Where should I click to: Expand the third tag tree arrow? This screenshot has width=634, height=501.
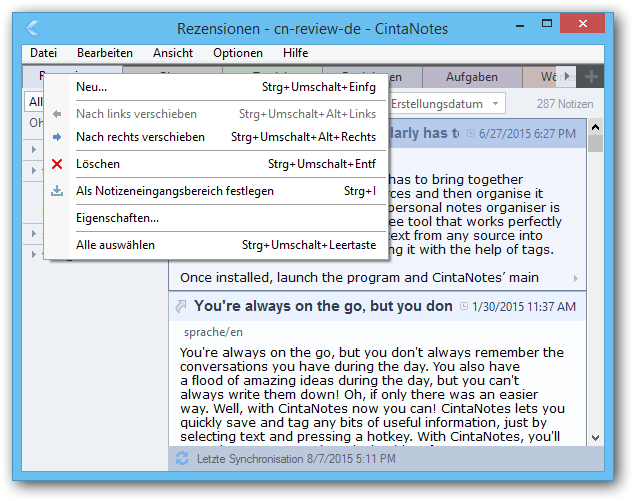(x=34, y=233)
